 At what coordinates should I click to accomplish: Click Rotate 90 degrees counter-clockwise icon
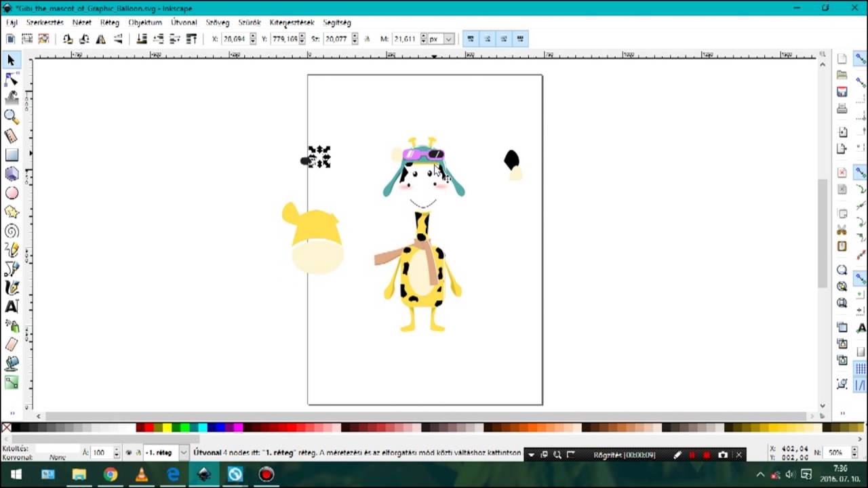point(68,39)
